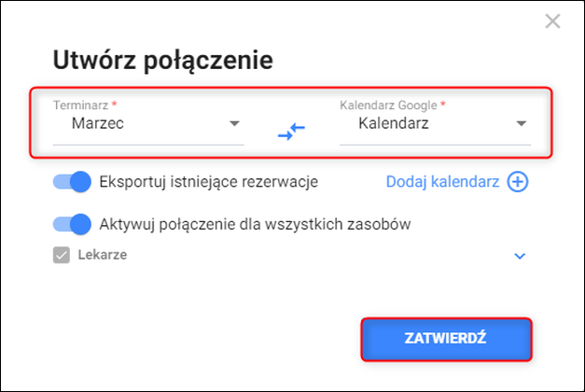This screenshot has width=585, height=392.
Task: Click the Lekarze label text
Action: (x=103, y=255)
